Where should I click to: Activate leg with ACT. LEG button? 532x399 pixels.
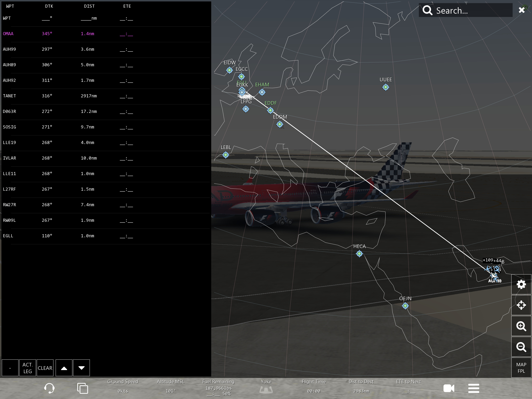tap(28, 368)
